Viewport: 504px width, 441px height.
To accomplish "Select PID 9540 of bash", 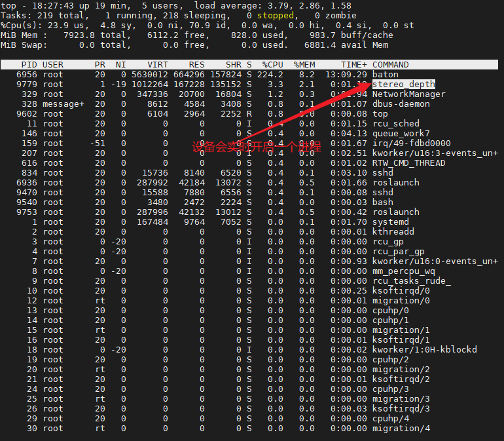I will coord(27,202).
